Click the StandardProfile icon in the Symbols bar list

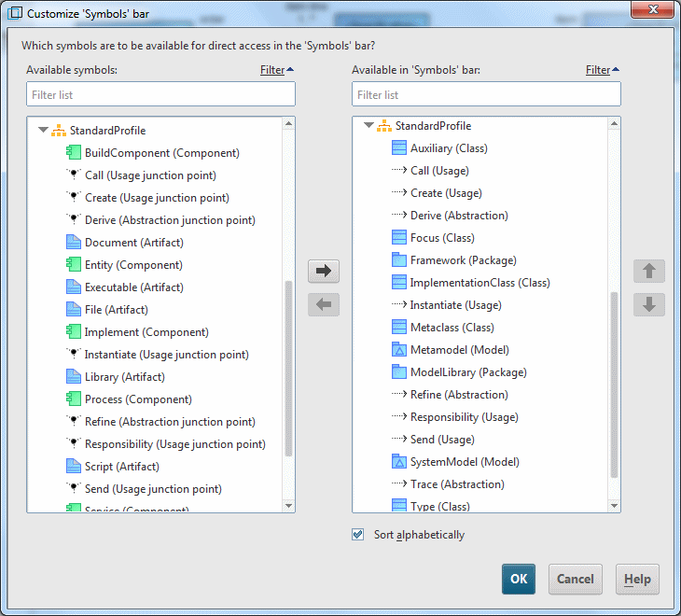(x=384, y=126)
